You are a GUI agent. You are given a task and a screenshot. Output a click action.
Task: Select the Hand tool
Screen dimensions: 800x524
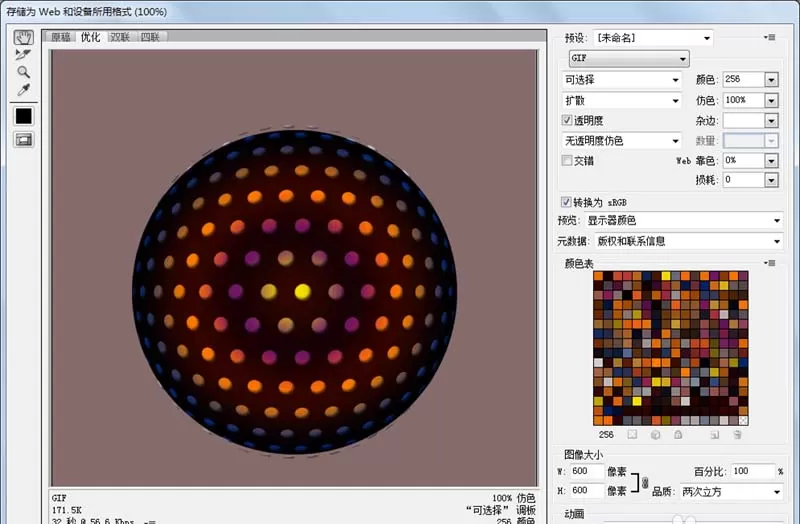(23, 37)
